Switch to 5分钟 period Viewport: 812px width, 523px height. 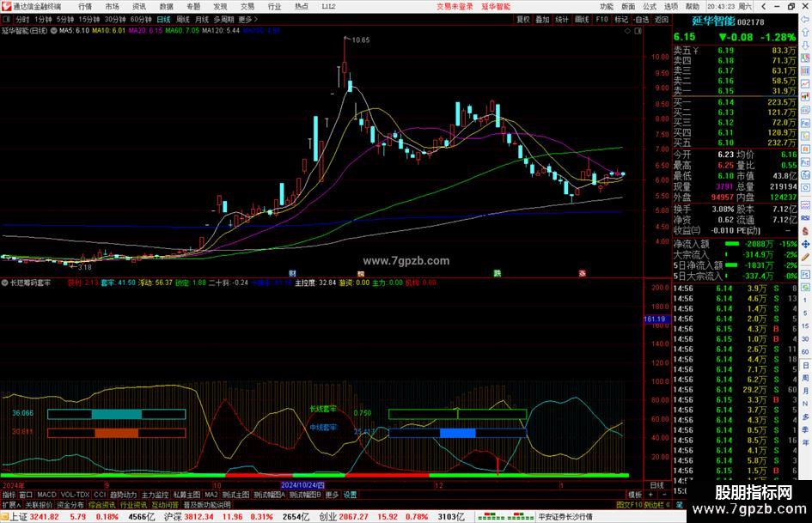pos(65,20)
